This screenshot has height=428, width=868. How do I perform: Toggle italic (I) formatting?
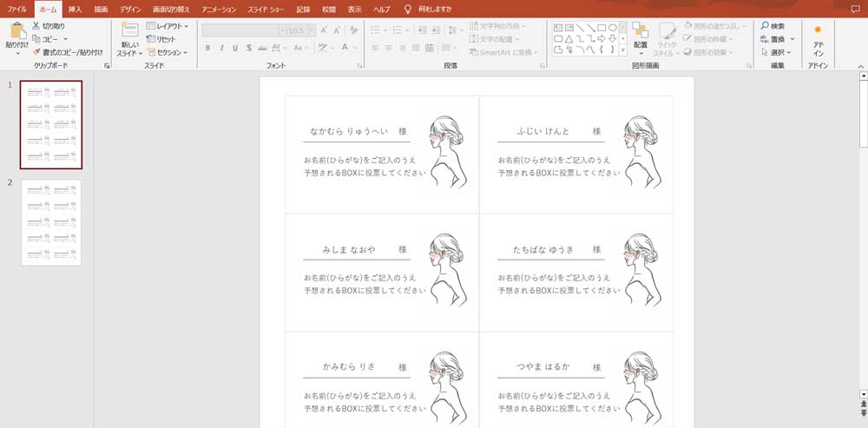222,48
